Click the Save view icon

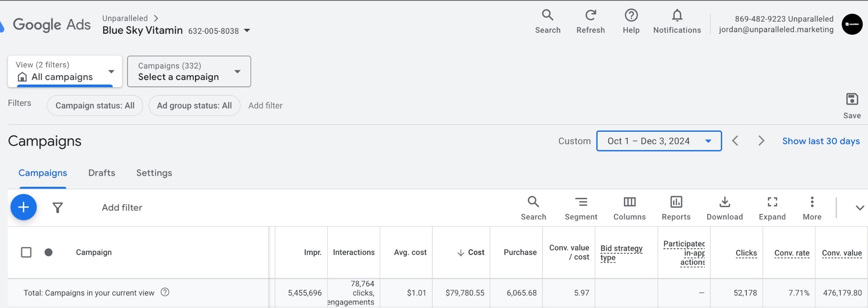[x=852, y=100]
